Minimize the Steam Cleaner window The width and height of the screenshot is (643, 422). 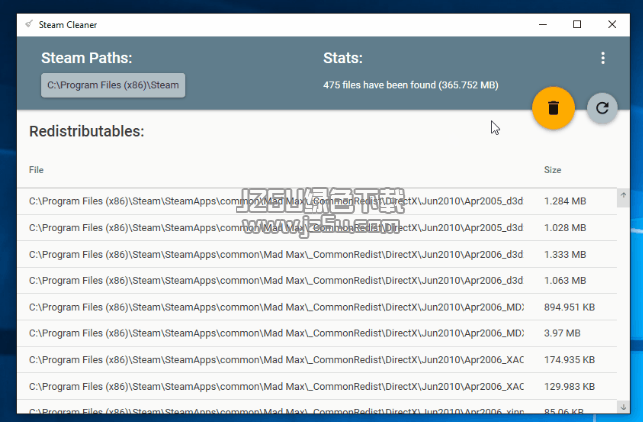pos(543,25)
